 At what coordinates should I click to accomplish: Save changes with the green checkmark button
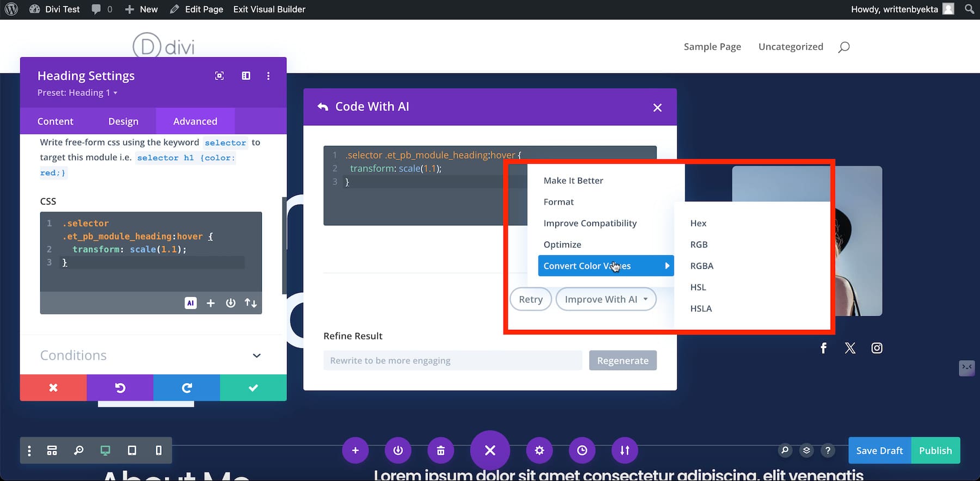click(253, 387)
